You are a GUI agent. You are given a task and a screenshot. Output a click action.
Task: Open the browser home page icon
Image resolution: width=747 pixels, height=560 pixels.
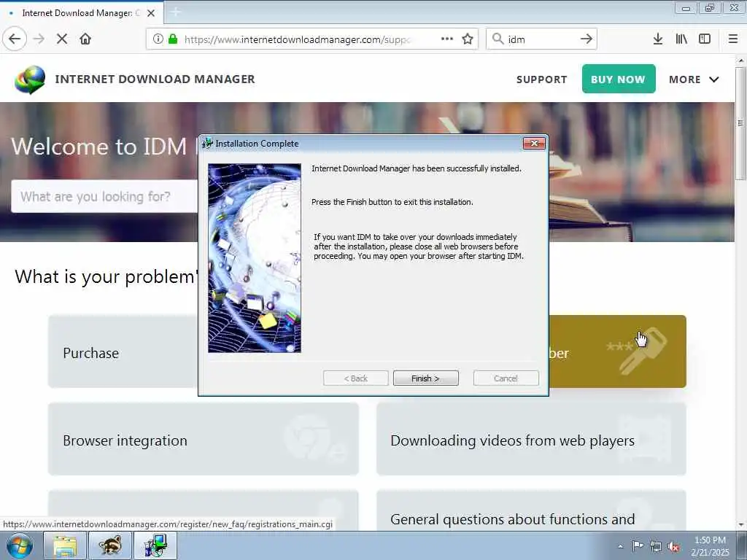(x=85, y=39)
